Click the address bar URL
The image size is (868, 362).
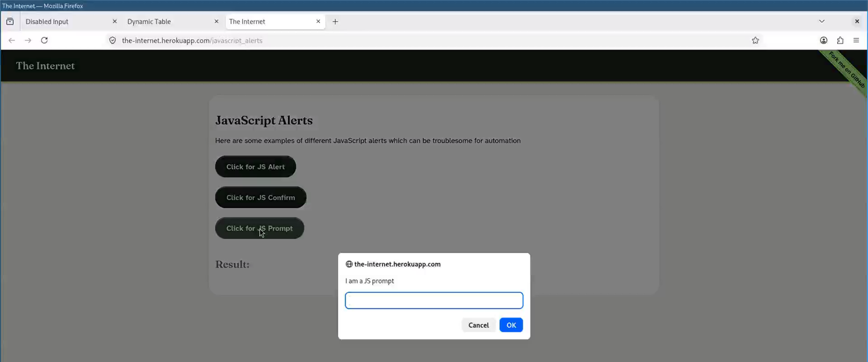192,40
